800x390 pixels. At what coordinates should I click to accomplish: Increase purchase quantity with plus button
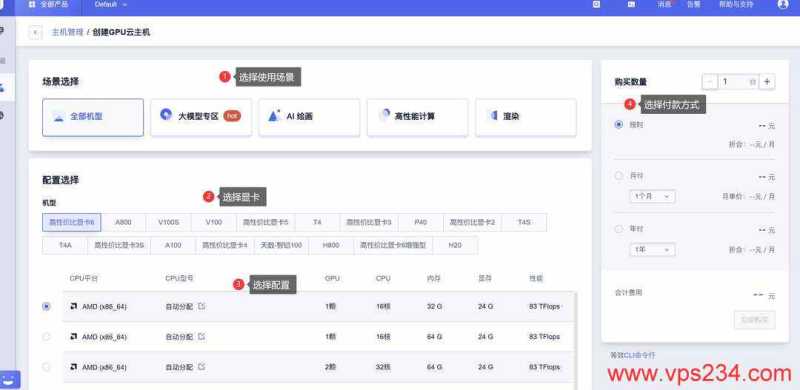pyautogui.click(x=767, y=81)
